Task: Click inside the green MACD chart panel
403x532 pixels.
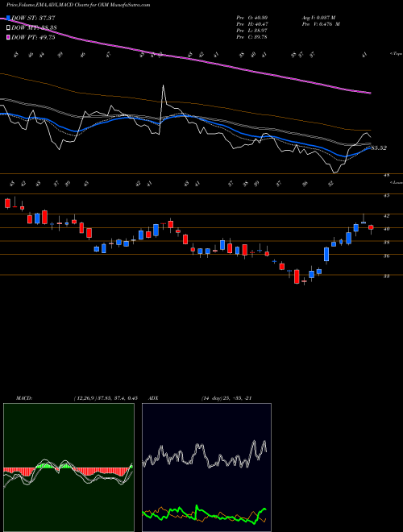Action: pyautogui.click(x=69, y=468)
